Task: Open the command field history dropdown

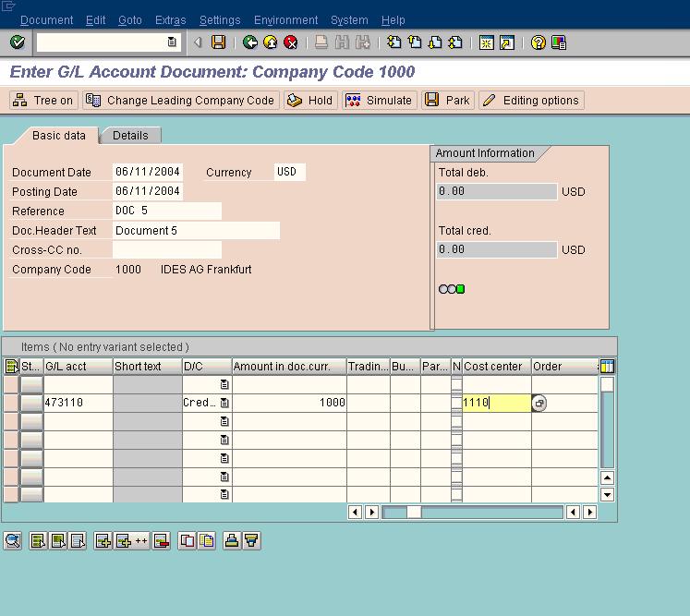Action: (172, 42)
